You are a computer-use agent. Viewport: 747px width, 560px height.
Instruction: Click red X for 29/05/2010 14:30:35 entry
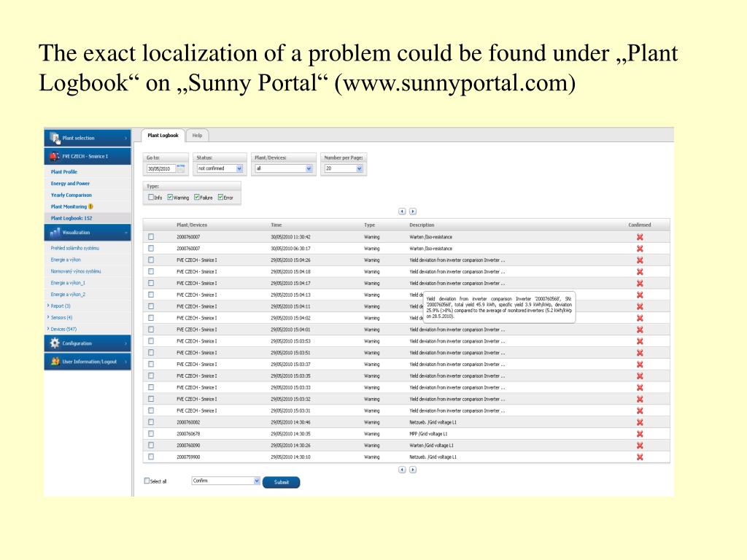tap(640, 434)
